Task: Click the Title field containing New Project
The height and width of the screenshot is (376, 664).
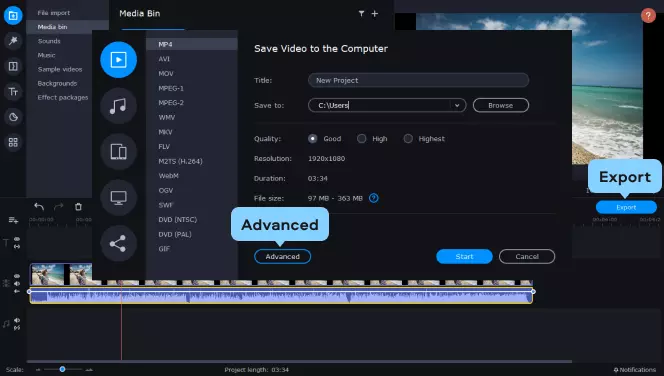Action: coord(418,80)
